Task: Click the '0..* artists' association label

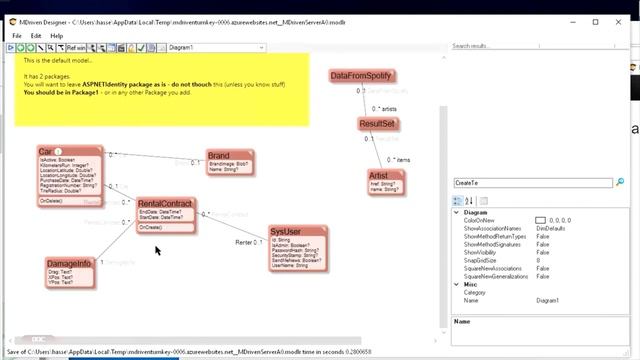Action: pos(384,109)
